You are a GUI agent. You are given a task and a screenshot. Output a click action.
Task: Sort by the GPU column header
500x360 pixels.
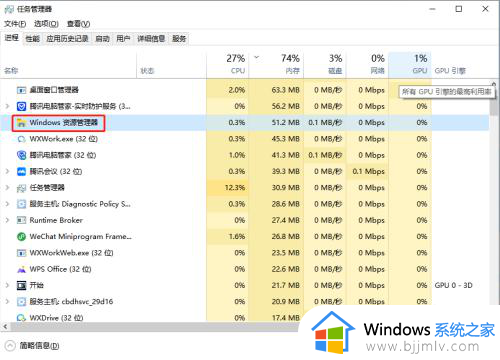tap(410, 65)
